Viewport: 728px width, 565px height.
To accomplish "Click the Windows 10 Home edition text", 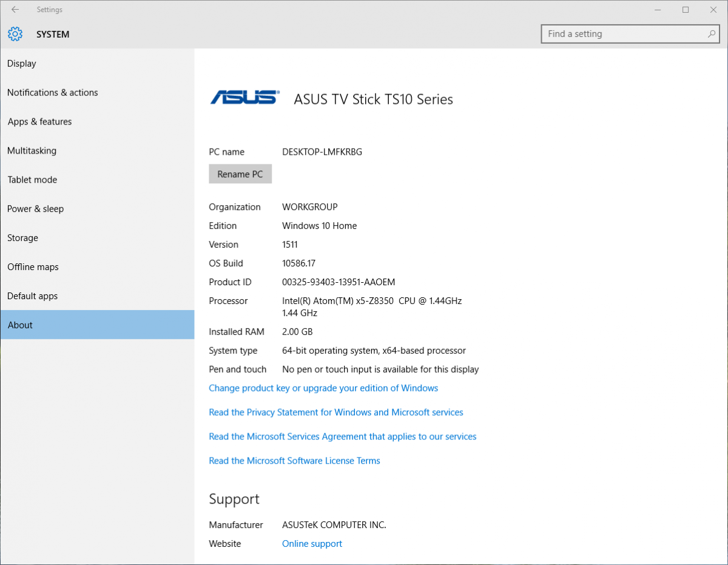I will pyautogui.click(x=320, y=226).
